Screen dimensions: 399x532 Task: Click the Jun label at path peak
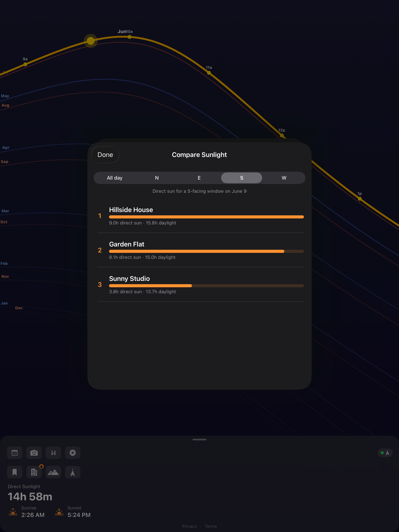coord(122,32)
